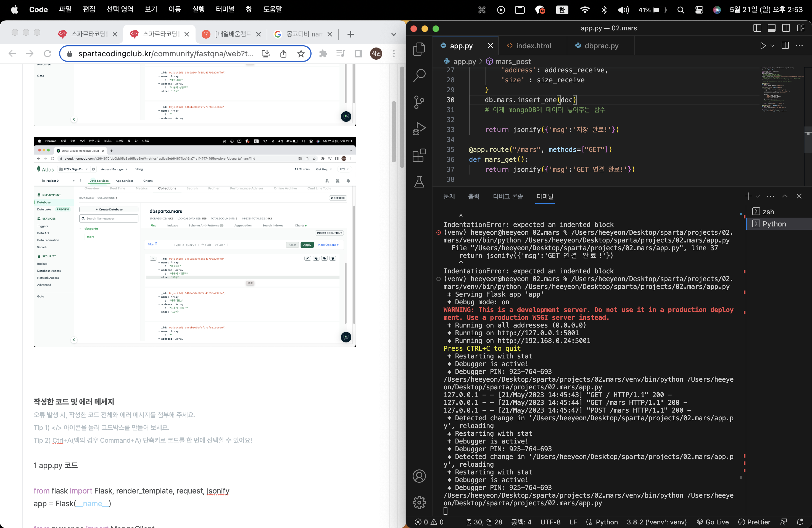Maximize the terminal panel size
812x528 pixels.
785,196
